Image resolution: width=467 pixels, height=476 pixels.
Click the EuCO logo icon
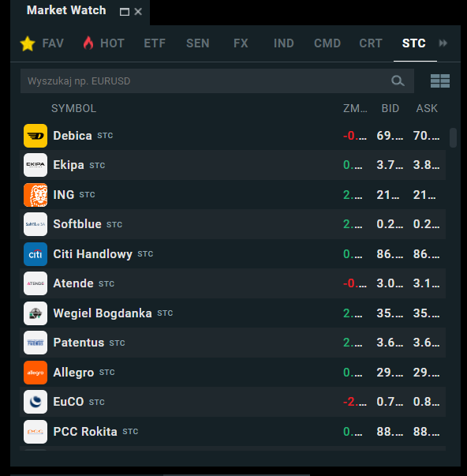(35, 402)
